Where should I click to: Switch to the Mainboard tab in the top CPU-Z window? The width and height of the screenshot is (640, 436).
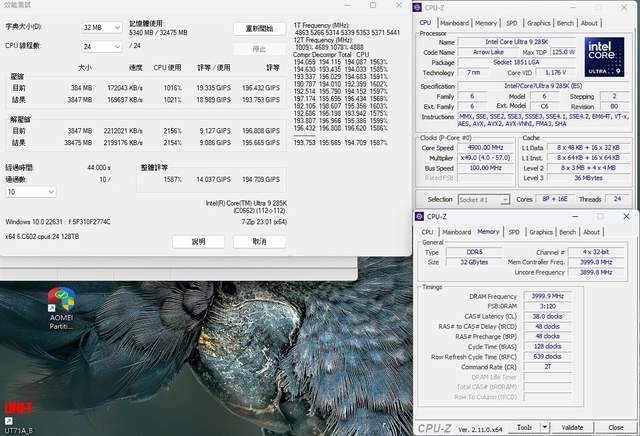(x=454, y=23)
